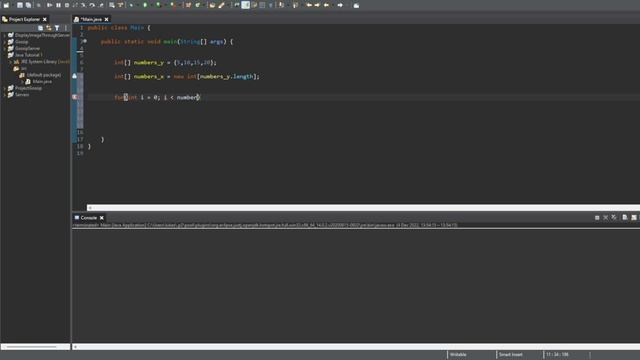Screen dimensions: 640x360
Task: Select Main.java in Project Explorer tree
Action: (42, 82)
